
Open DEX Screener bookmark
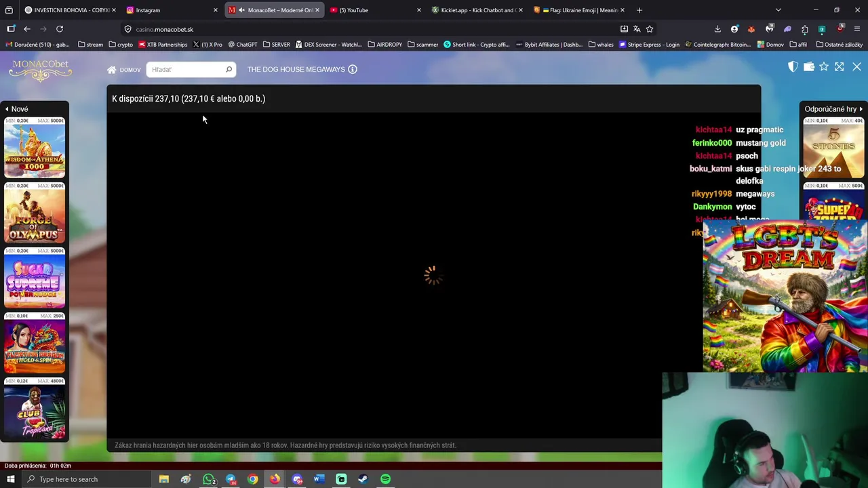329,45
